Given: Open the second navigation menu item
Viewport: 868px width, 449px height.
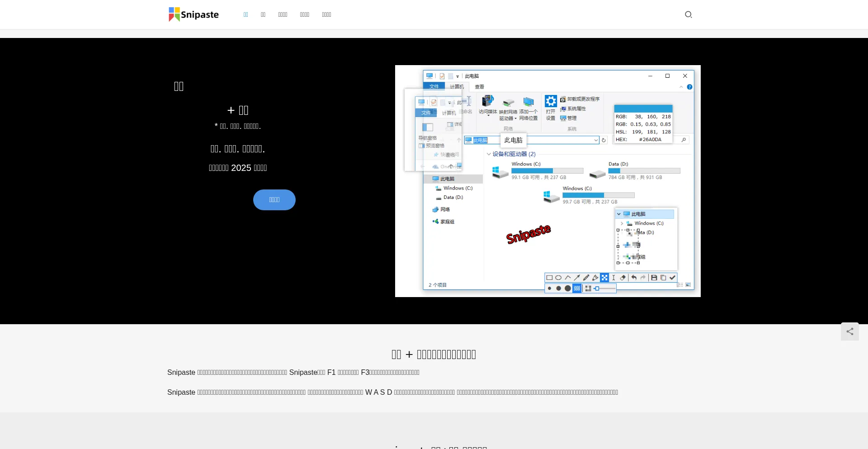Looking at the screenshot, I should [x=263, y=14].
